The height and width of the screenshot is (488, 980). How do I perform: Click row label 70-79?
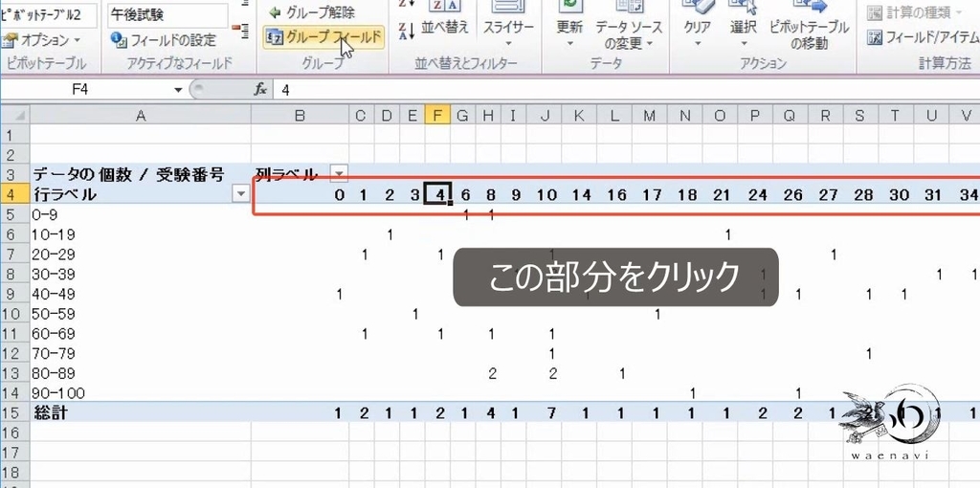[x=54, y=354]
